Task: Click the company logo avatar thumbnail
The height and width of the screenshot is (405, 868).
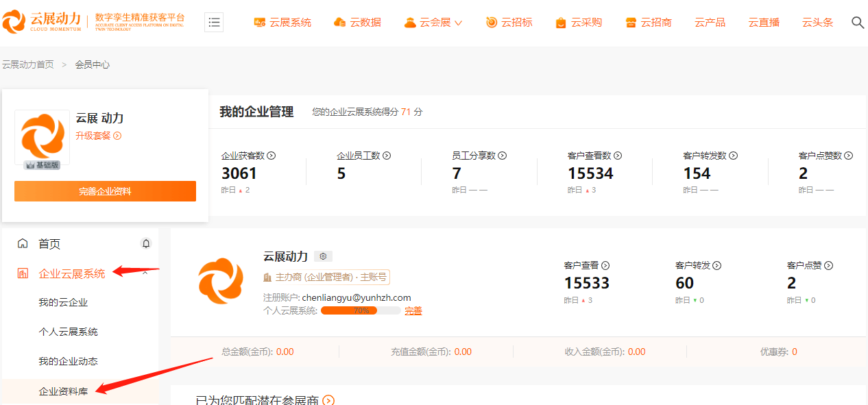Action: [x=42, y=138]
